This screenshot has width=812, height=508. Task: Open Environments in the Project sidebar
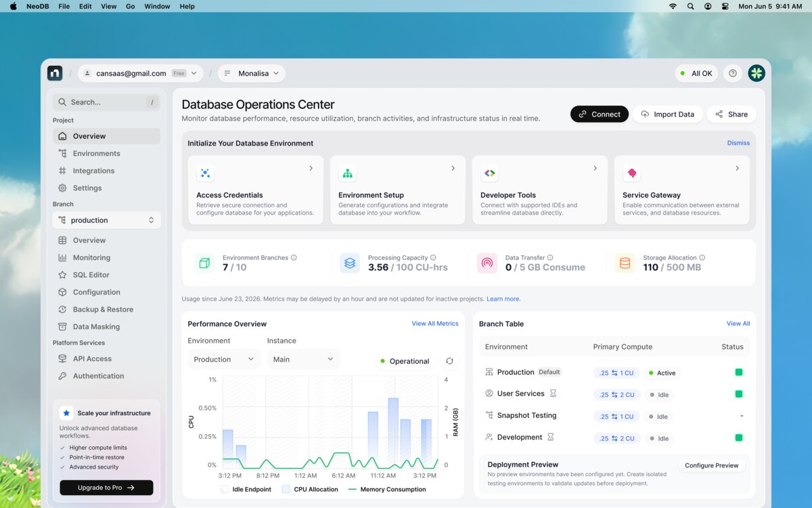pyautogui.click(x=107, y=154)
